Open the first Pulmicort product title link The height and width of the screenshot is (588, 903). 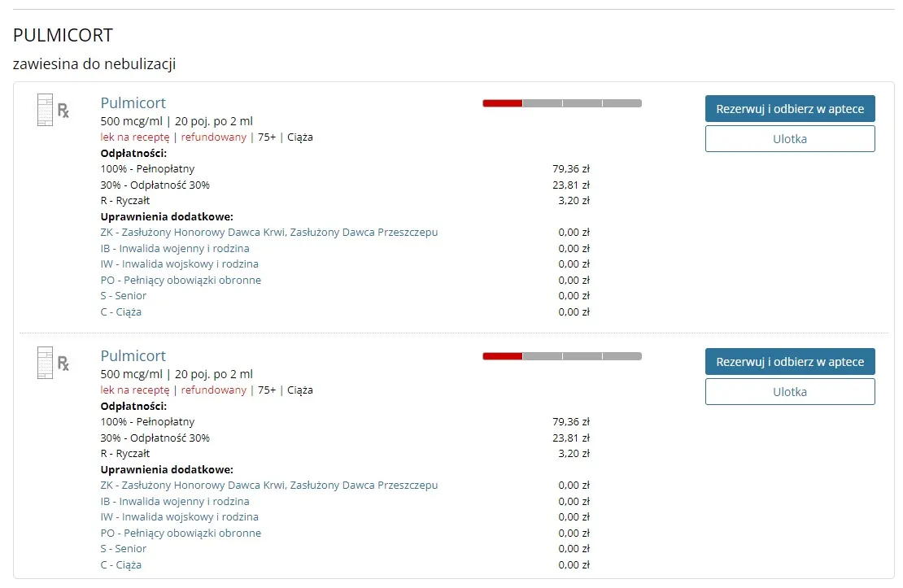pyautogui.click(x=133, y=103)
